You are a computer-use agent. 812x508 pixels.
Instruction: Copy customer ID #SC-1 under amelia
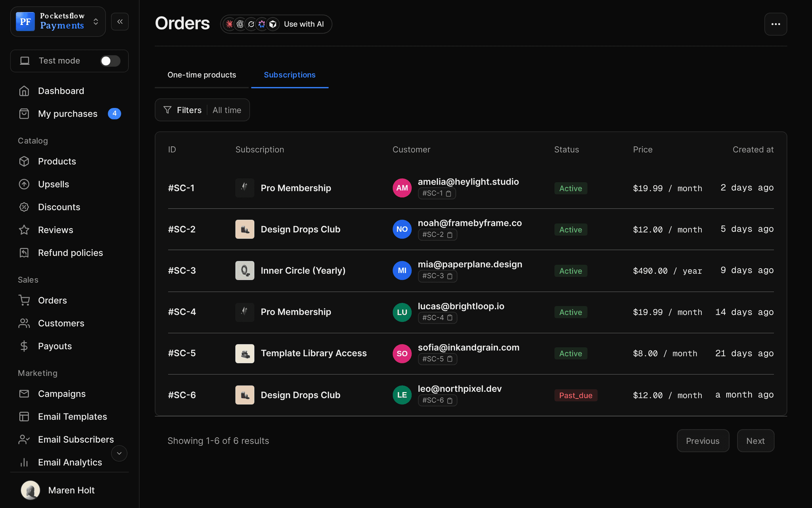449,194
